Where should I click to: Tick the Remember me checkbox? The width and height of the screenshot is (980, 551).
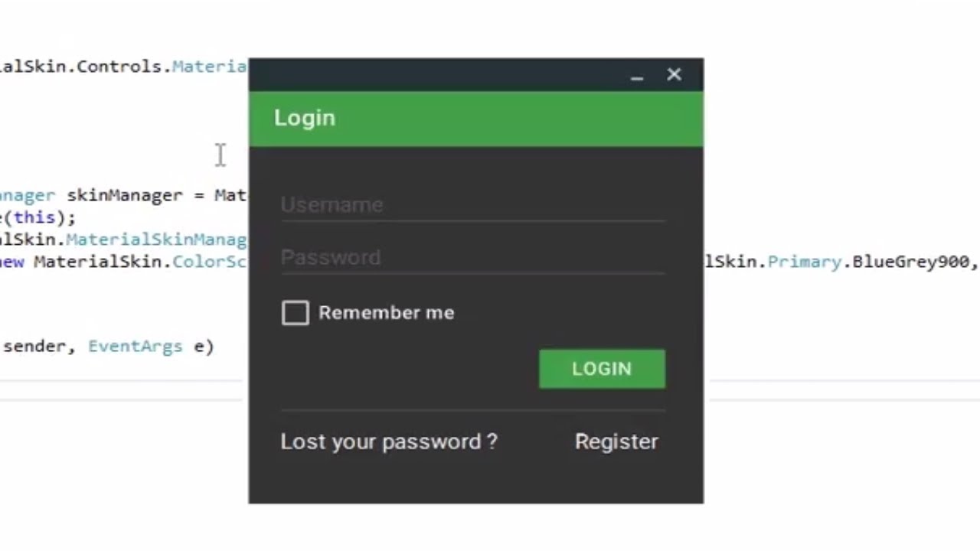tap(296, 313)
